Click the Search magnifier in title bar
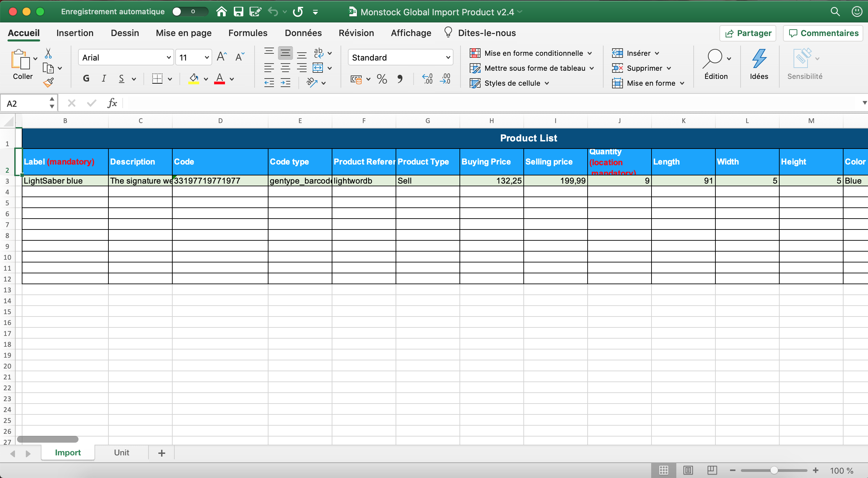 (x=835, y=12)
